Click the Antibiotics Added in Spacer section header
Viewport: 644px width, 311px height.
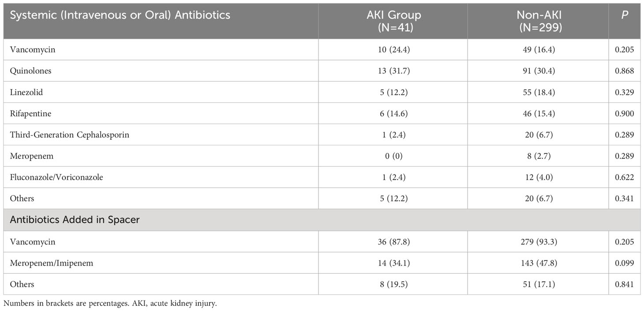tap(75, 219)
